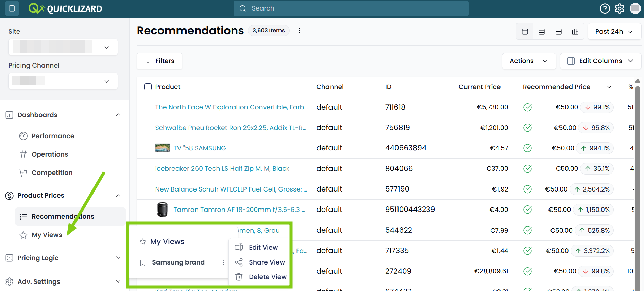Click the 2,504.2% increase badge

(x=592, y=189)
